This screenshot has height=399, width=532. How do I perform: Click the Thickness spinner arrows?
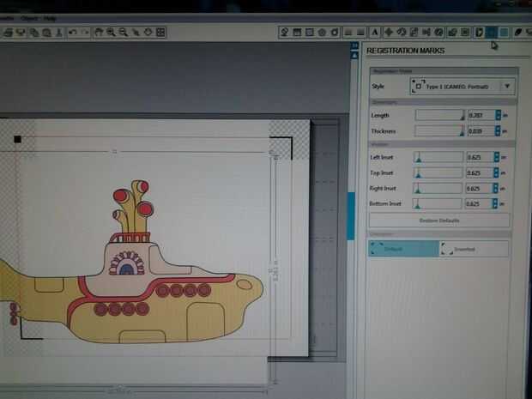(498, 131)
